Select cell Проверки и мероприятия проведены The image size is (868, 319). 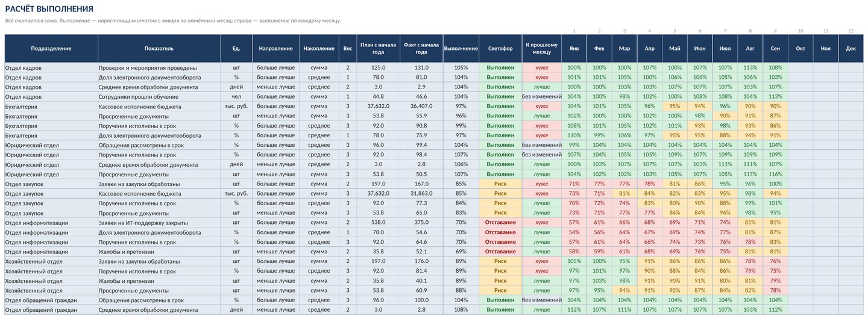pyautogui.click(x=159, y=67)
